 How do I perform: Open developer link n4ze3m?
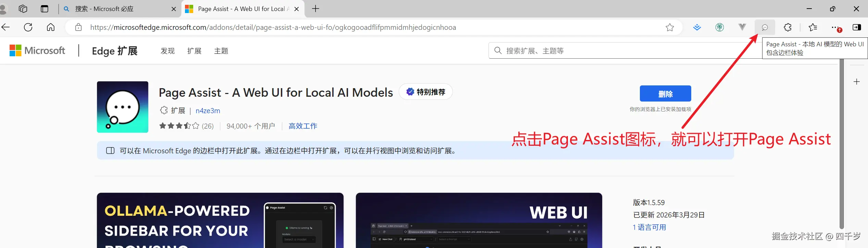pyautogui.click(x=208, y=111)
